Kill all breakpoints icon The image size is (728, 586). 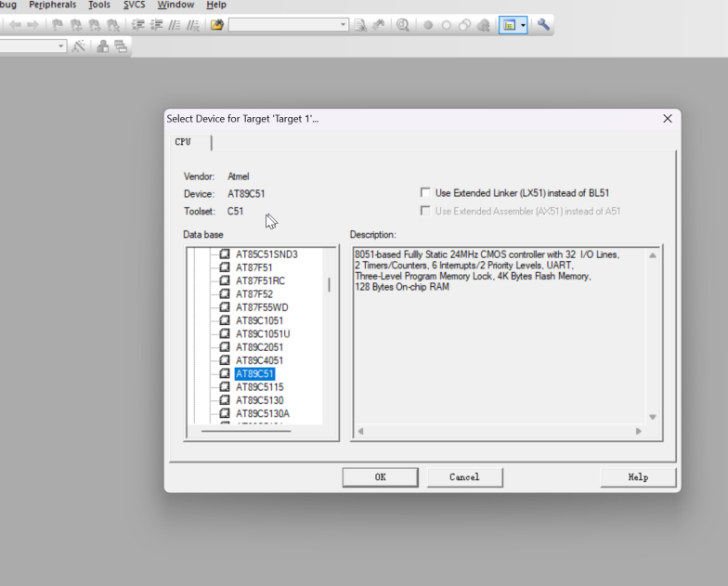click(483, 25)
